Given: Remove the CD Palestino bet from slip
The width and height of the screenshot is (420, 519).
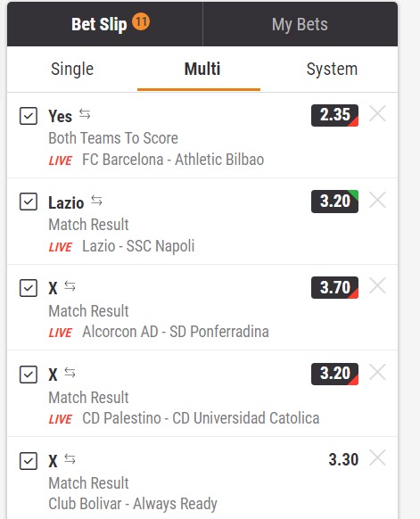Looking at the screenshot, I should click(377, 373).
